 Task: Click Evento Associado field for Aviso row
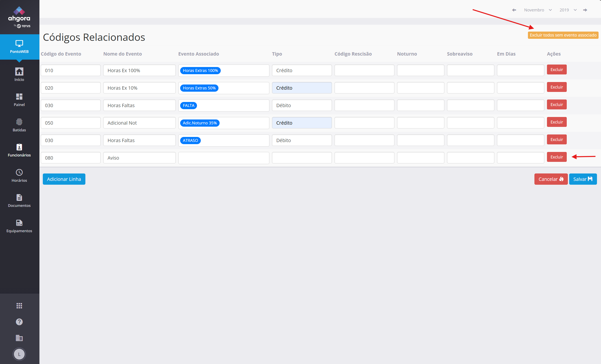tap(223, 158)
